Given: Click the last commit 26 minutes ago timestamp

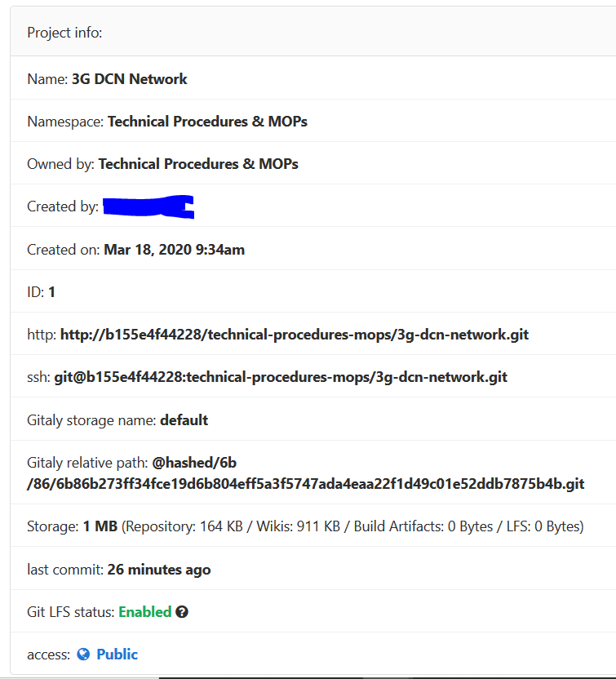Looking at the screenshot, I should point(158,570).
